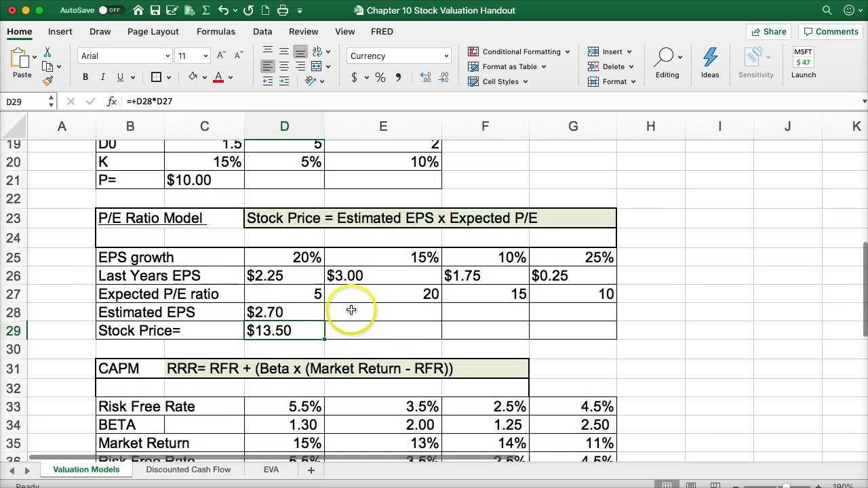
Task: Toggle italic formatting
Action: 102,77
